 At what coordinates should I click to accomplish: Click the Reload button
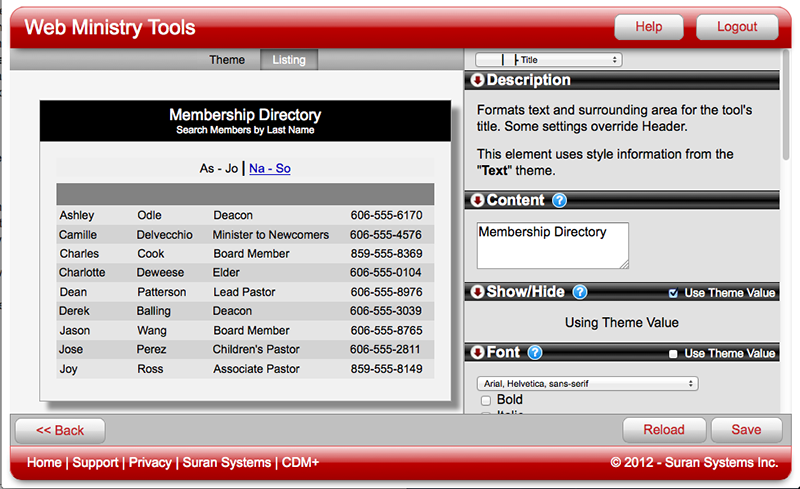(x=664, y=430)
